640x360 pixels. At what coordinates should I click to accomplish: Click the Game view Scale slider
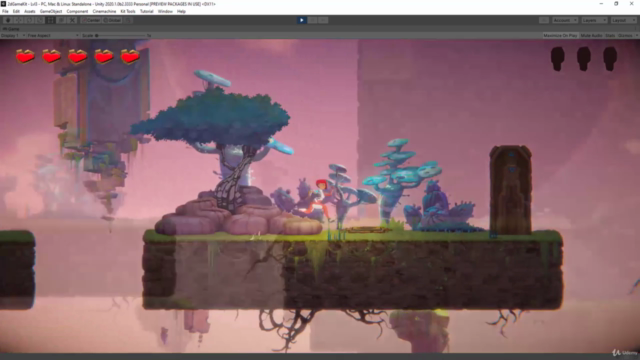(x=120, y=36)
